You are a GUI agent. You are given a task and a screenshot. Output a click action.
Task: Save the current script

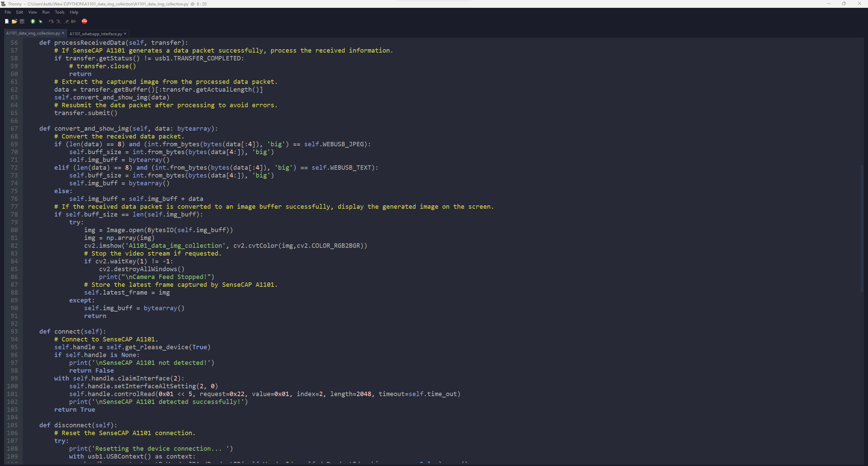22,21
